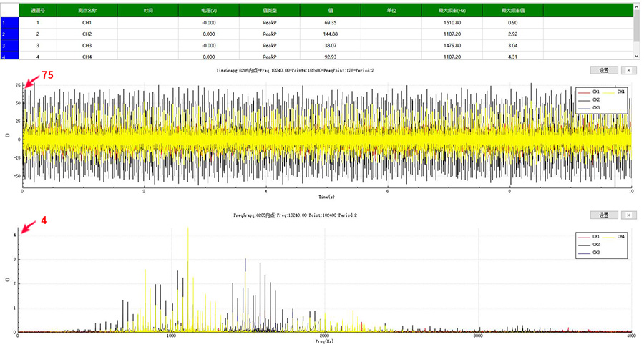Click the 通道号 column header
Screen dimensions: 644x347
coord(37,11)
